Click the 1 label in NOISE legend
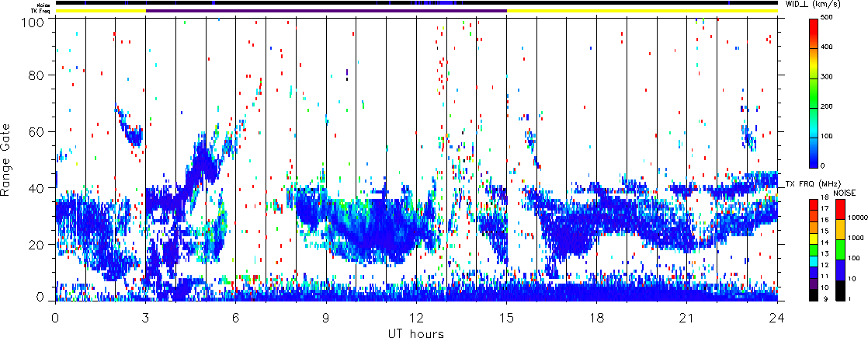The height and width of the screenshot is (338, 868). tap(849, 298)
